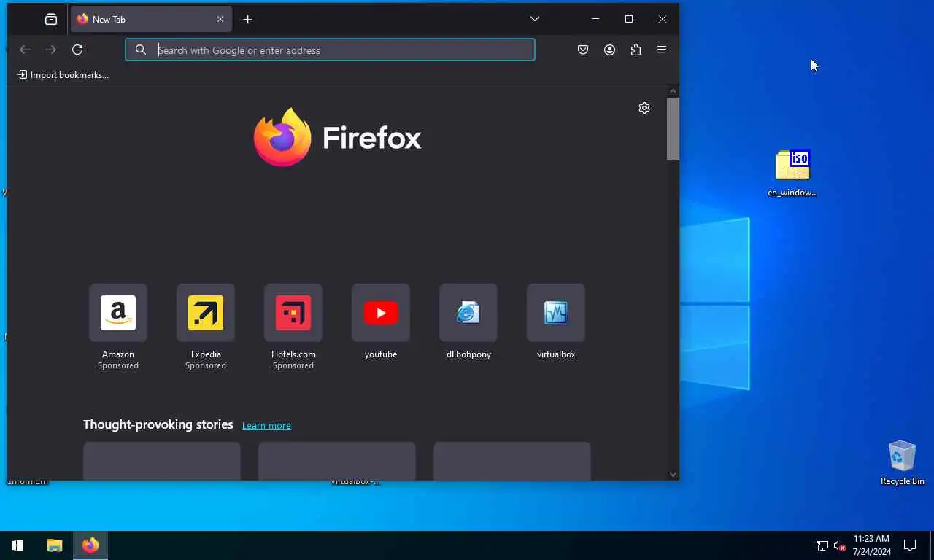934x560 pixels.
Task: Focus the Search with Google address bar
Action: point(330,50)
